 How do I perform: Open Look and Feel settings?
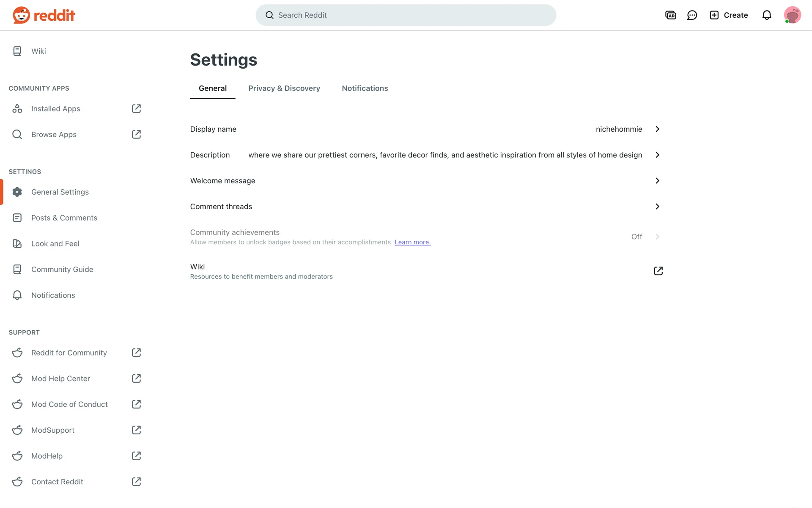[x=55, y=243]
